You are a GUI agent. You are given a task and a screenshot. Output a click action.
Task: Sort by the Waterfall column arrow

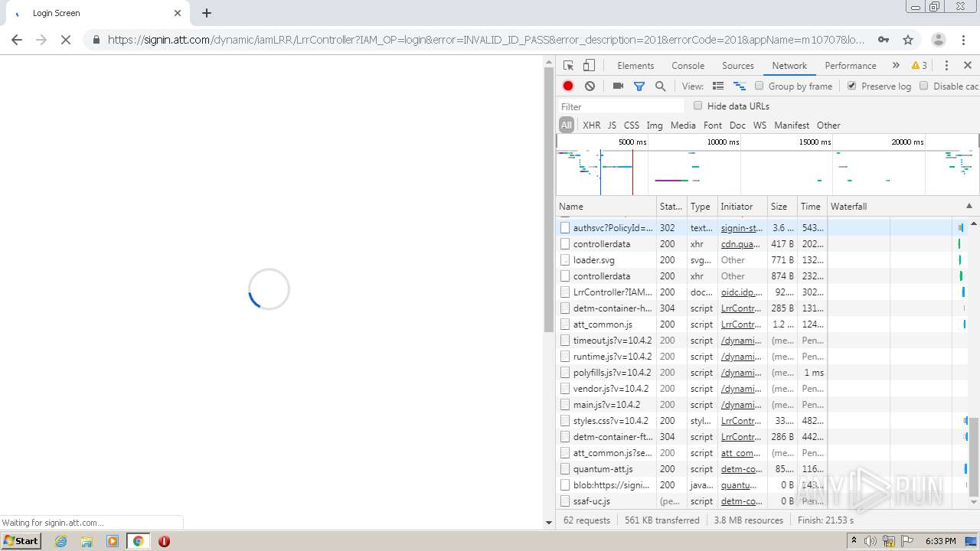click(x=969, y=207)
